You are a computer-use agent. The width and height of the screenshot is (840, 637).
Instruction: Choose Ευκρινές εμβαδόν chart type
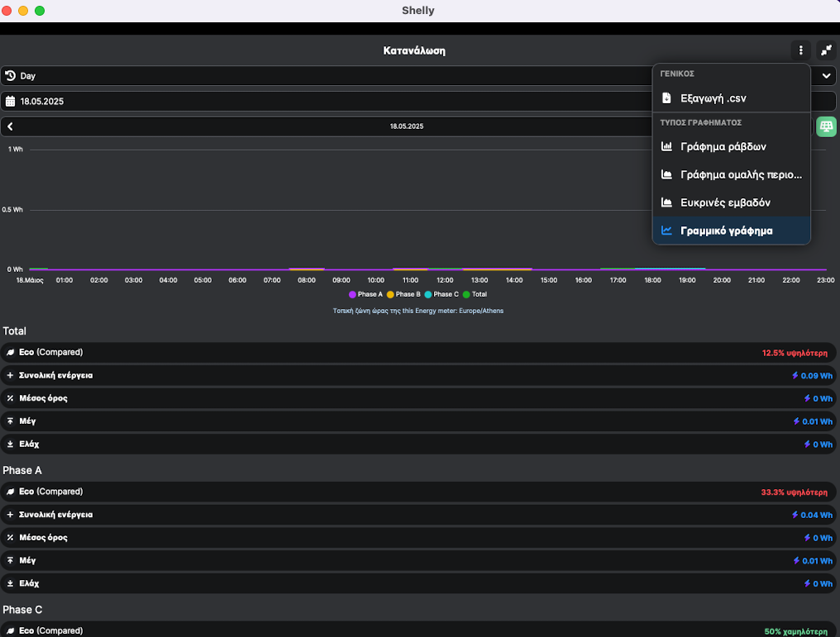pos(731,202)
